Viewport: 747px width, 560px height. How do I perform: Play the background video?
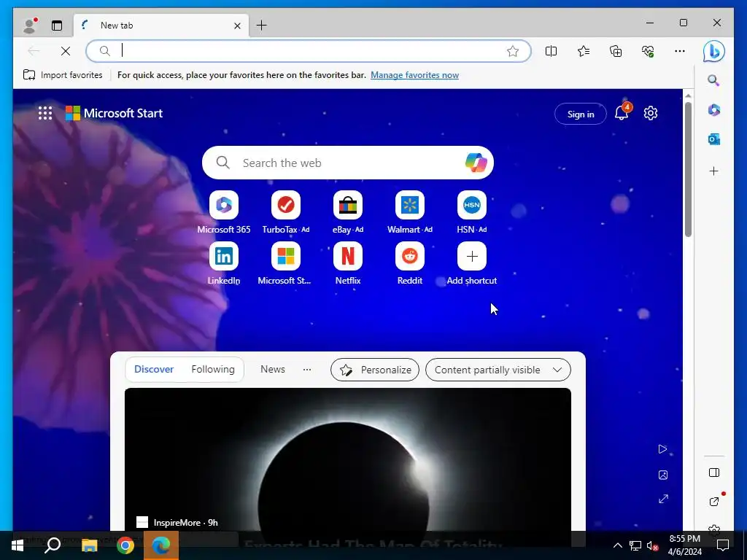[662, 449]
